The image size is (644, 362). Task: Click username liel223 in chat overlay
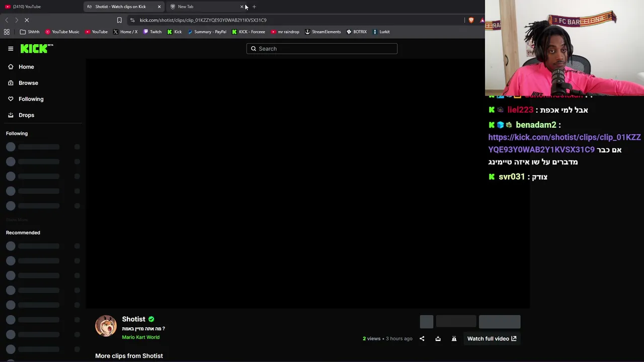(520, 110)
